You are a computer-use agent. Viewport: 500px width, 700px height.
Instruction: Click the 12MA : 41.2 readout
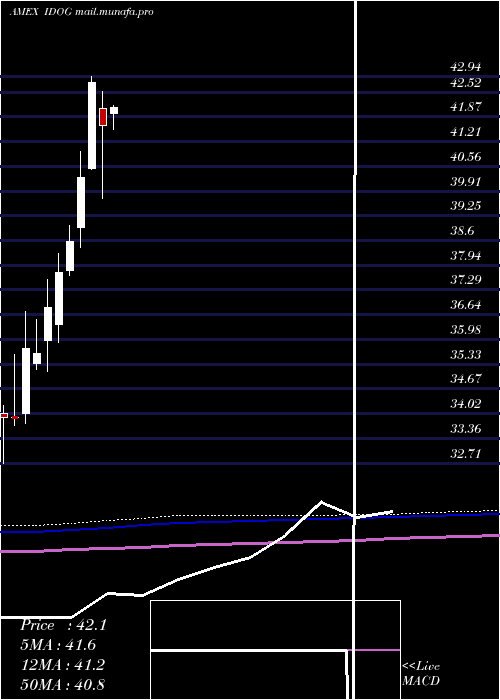63,665
